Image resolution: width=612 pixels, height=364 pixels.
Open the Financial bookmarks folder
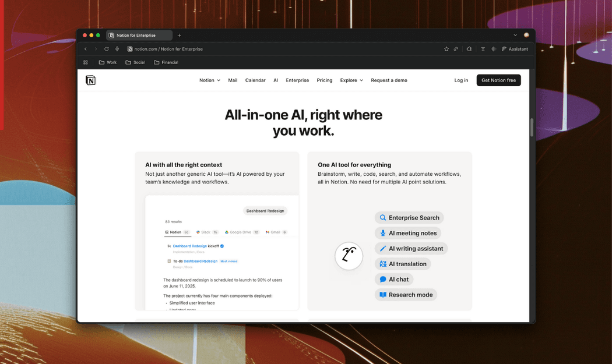166,62
